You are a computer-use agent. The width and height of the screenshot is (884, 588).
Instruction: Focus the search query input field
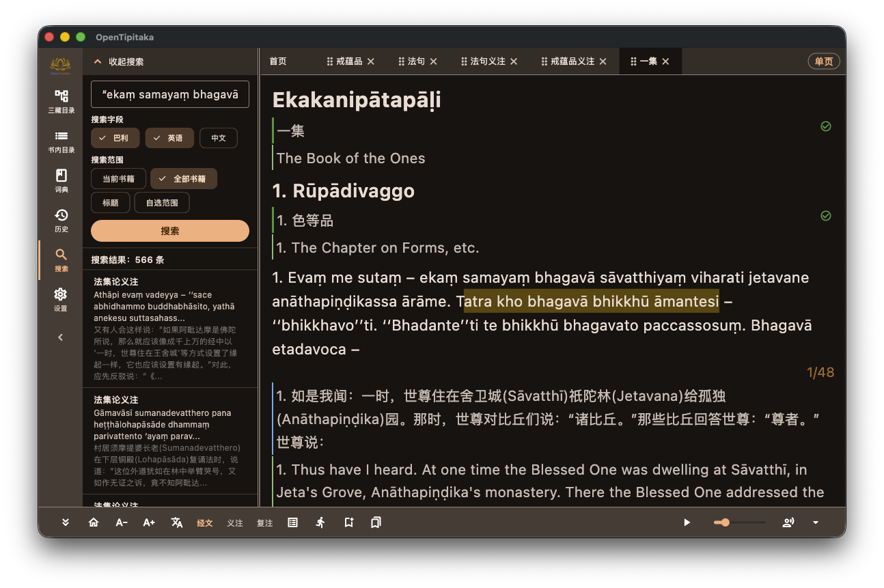pos(170,94)
